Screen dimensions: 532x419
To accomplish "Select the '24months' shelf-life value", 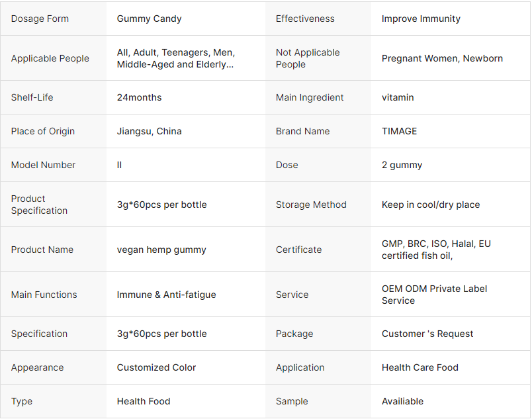I will tap(139, 97).
